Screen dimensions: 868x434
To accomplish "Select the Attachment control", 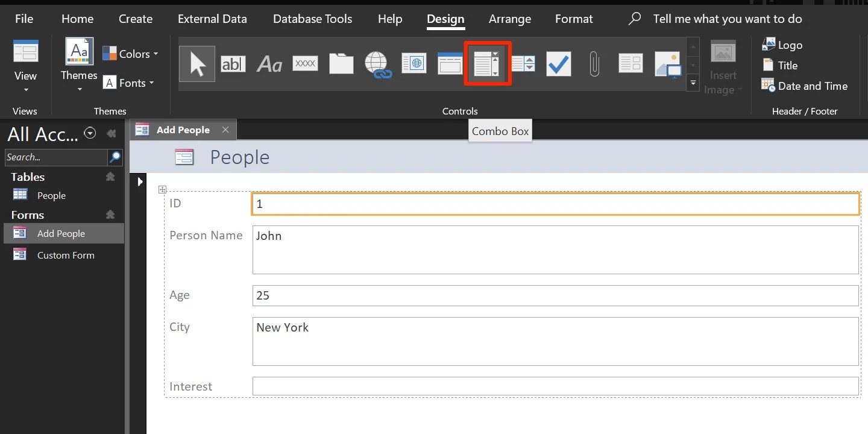I will [594, 63].
